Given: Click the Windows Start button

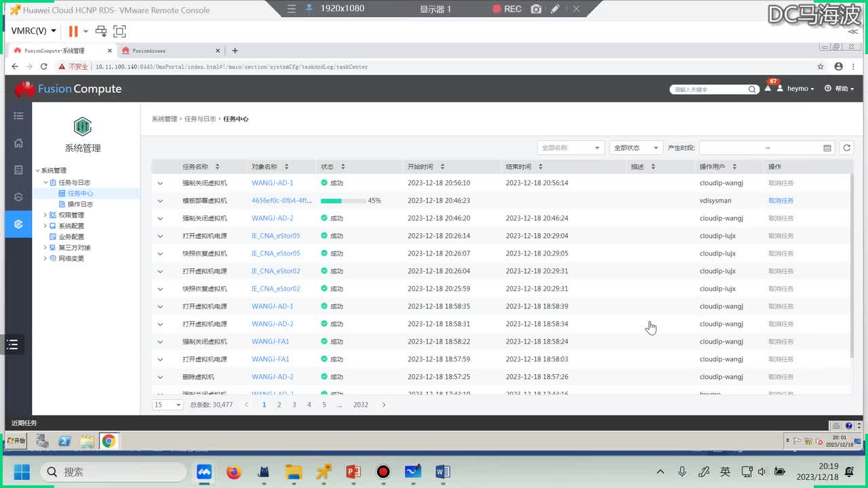Looking at the screenshot, I should click(22, 472).
